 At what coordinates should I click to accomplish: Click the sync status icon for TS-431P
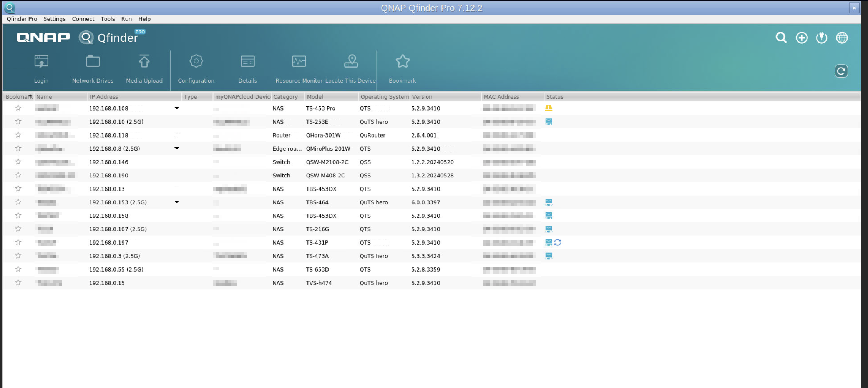pyautogui.click(x=558, y=242)
